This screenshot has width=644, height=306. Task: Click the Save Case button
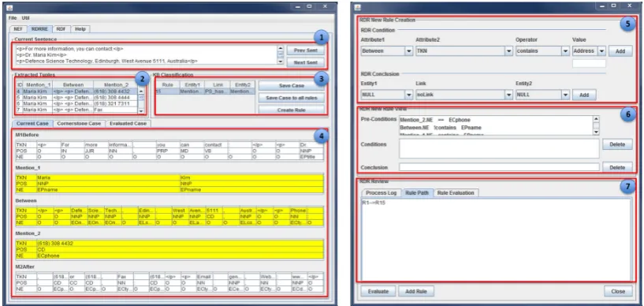tap(291, 86)
